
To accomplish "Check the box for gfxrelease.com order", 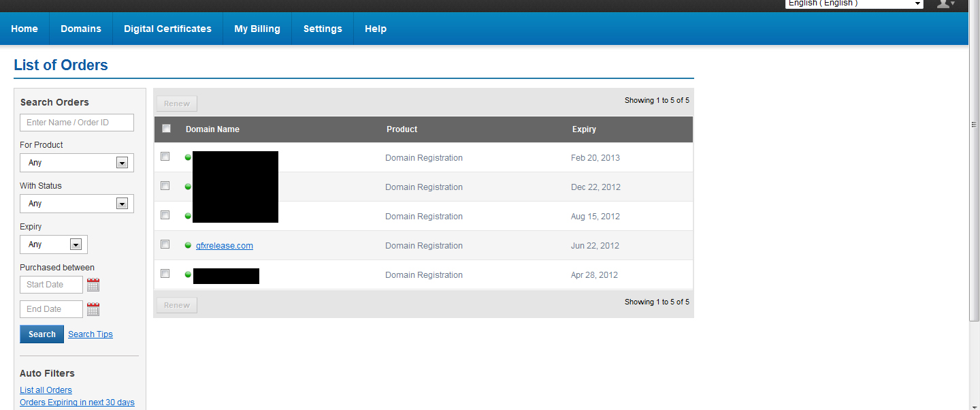I will pyautogui.click(x=165, y=244).
